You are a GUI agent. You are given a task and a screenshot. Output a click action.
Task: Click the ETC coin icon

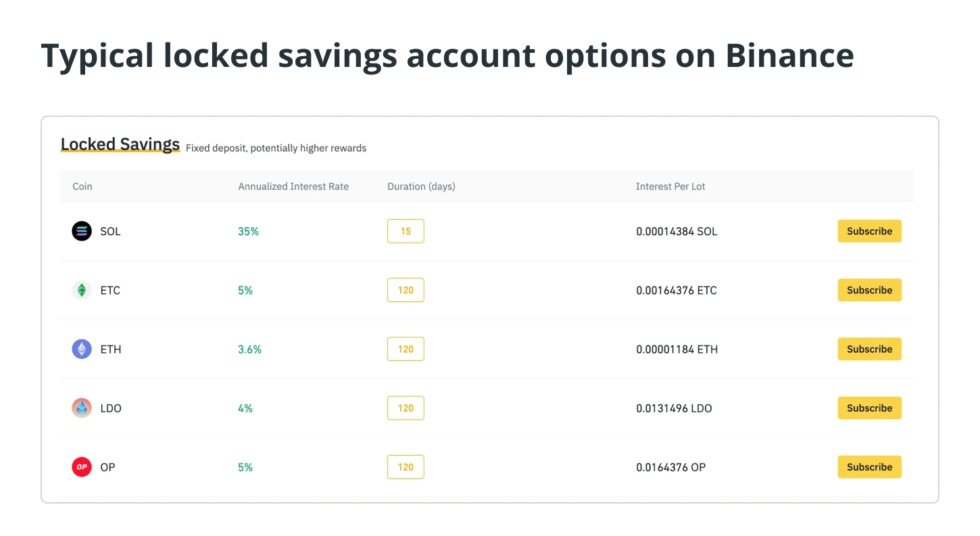(x=82, y=290)
